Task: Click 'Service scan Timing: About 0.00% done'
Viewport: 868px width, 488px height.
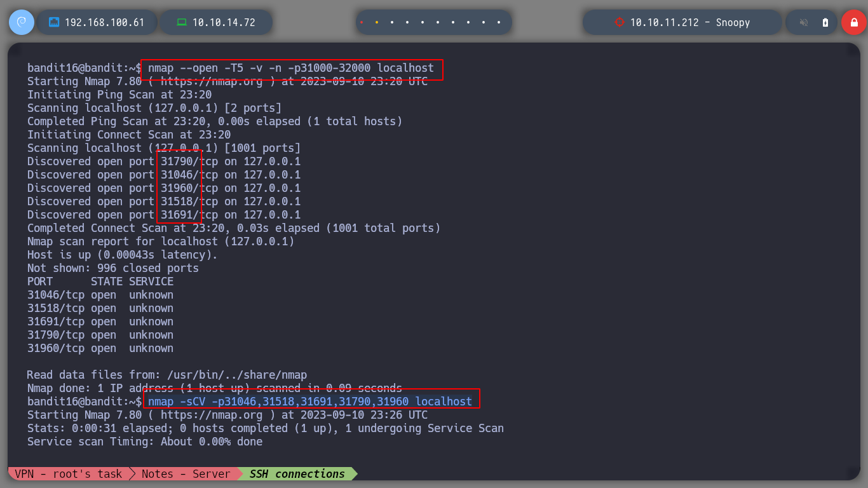Action: (145, 442)
